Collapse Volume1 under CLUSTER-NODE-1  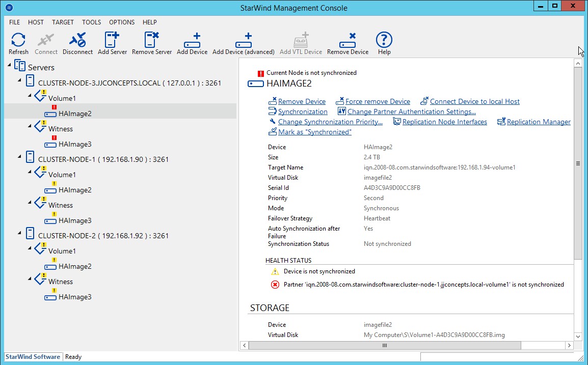coord(30,172)
